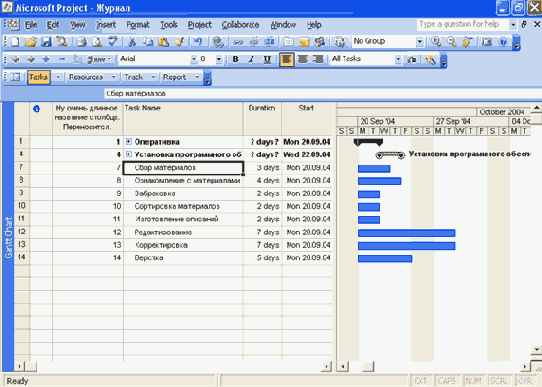Viewport: 542px width, 387px height.
Task: Click the New project icon
Action: click(15, 42)
